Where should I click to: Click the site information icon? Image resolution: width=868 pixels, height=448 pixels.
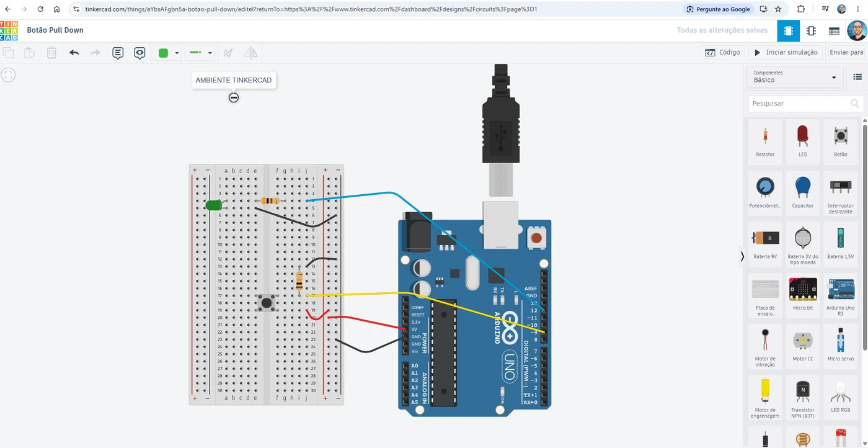pos(76,9)
